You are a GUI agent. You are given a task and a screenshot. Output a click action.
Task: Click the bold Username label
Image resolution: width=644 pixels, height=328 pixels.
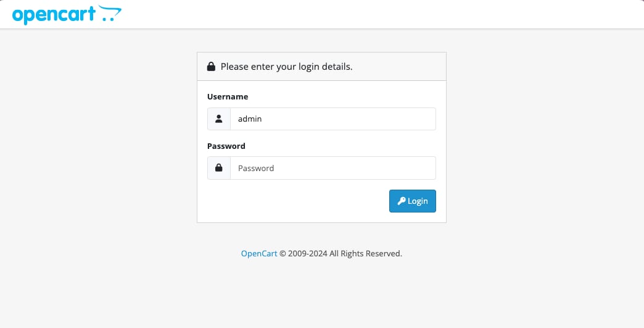point(228,97)
